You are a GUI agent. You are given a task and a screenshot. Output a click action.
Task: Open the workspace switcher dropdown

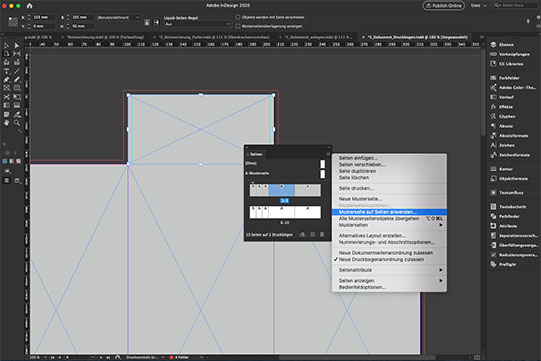click(x=479, y=6)
